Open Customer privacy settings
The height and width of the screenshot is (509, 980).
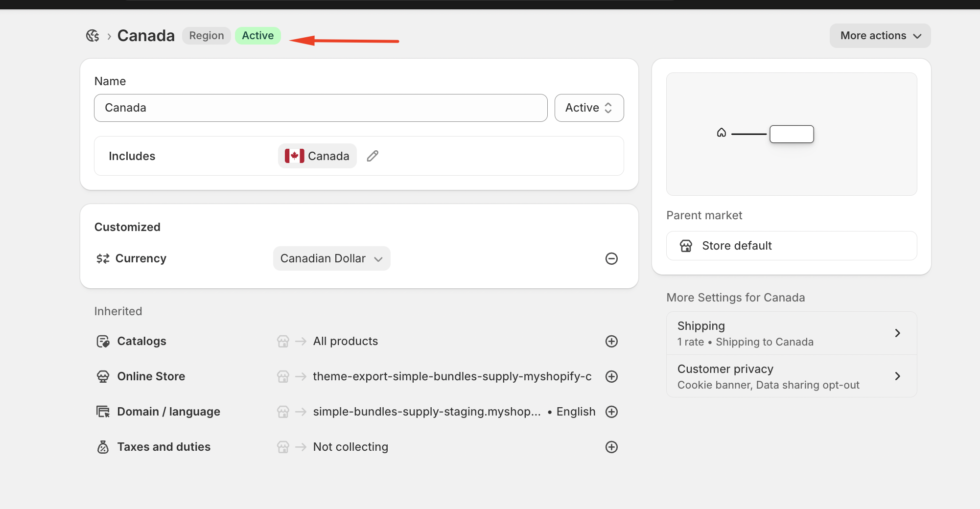pos(792,376)
